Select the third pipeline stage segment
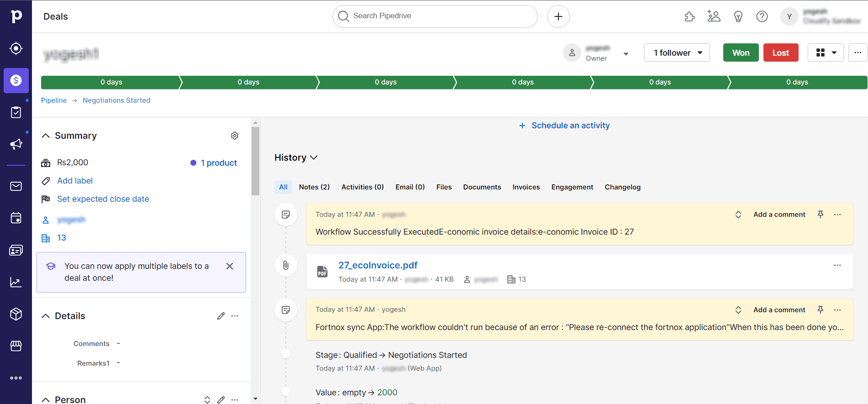 coord(386,82)
